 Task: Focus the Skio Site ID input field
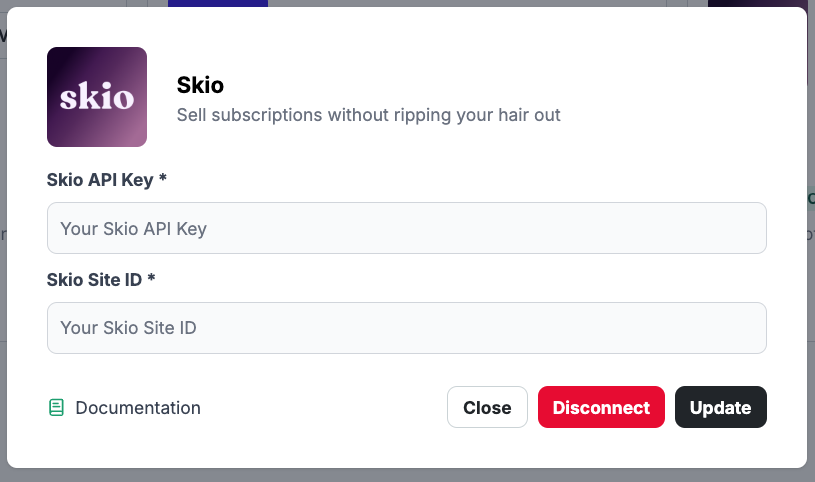(x=406, y=328)
